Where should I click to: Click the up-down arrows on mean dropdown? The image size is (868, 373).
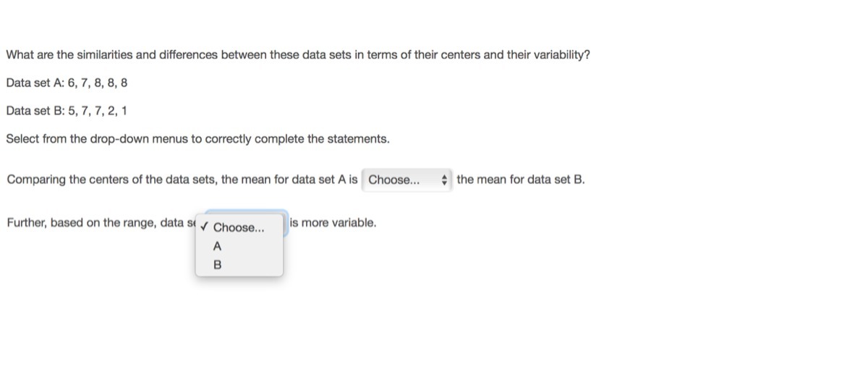tap(445, 180)
